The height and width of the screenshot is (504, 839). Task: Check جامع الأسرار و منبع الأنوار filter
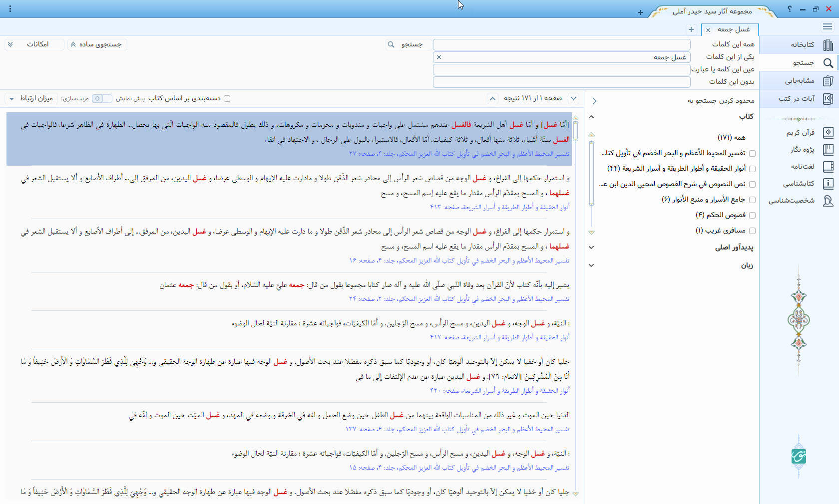tap(752, 200)
